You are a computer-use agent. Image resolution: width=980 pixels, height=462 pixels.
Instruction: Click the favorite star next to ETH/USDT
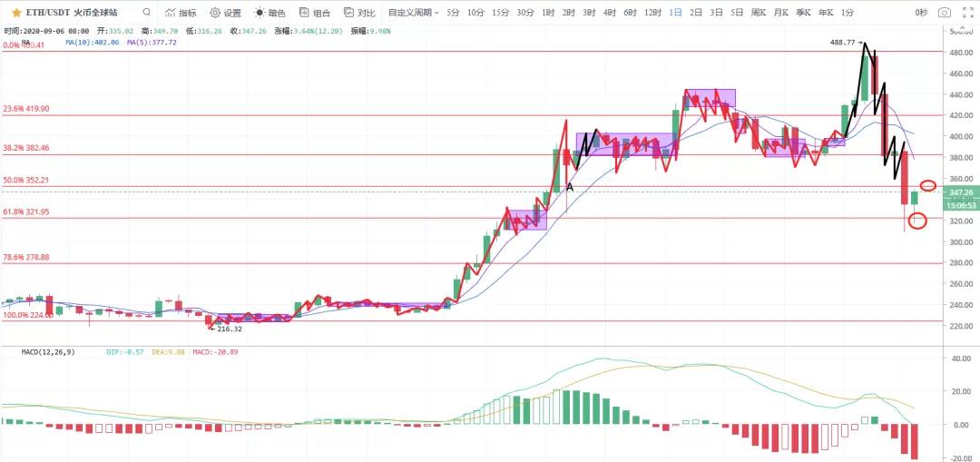coord(17,13)
